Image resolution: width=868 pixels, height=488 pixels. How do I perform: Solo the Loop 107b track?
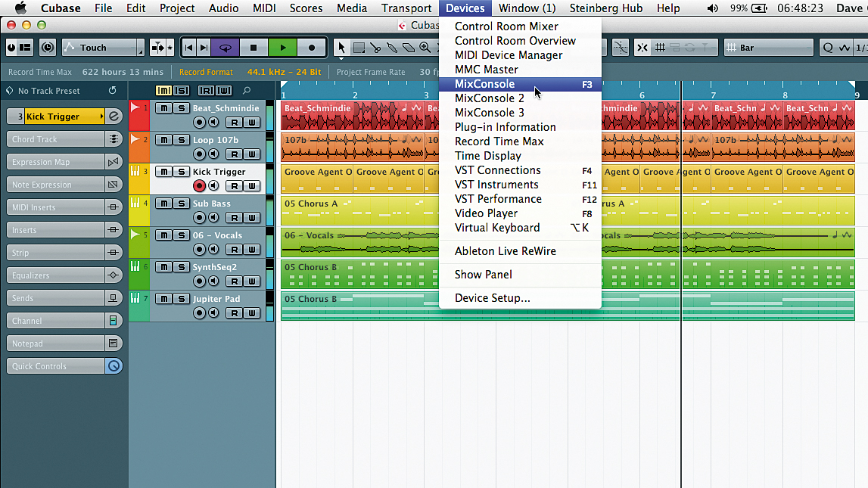181,140
